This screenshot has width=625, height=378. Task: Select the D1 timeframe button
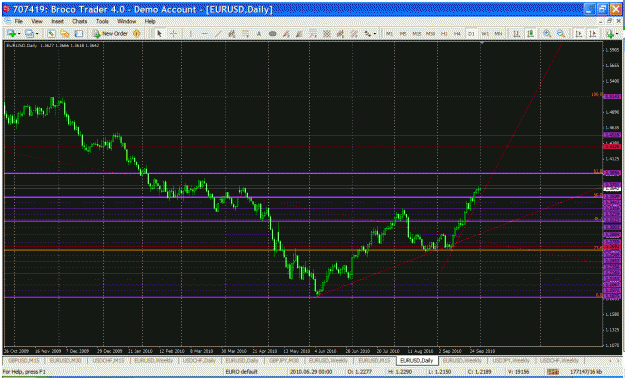[x=471, y=34]
